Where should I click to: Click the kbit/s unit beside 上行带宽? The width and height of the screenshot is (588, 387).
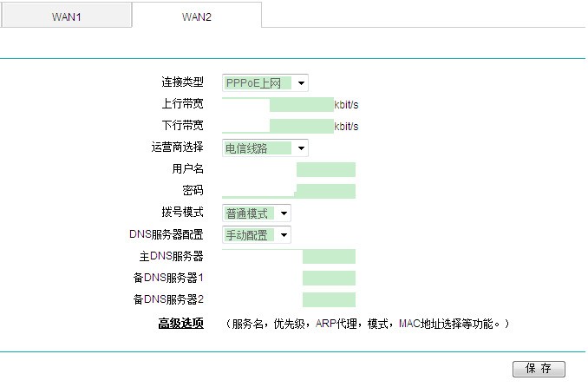pos(346,105)
